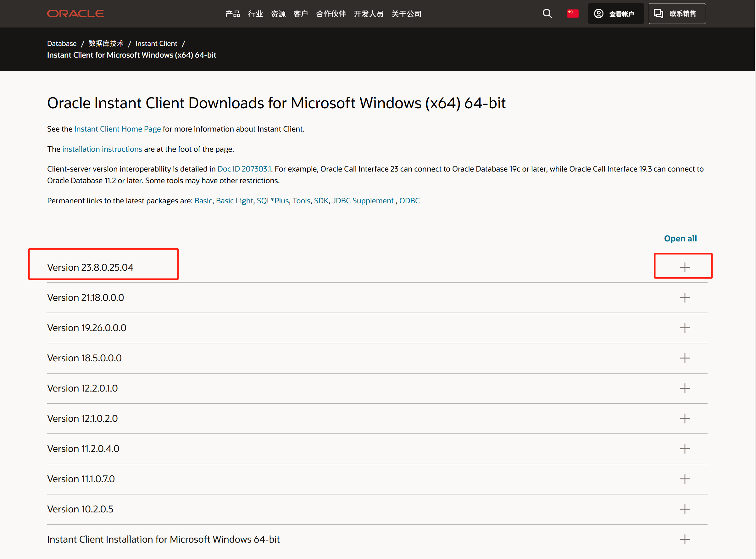Expand Version 10.2.0.5 plus icon
Screen dimensions: 756x559
click(684, 509)
